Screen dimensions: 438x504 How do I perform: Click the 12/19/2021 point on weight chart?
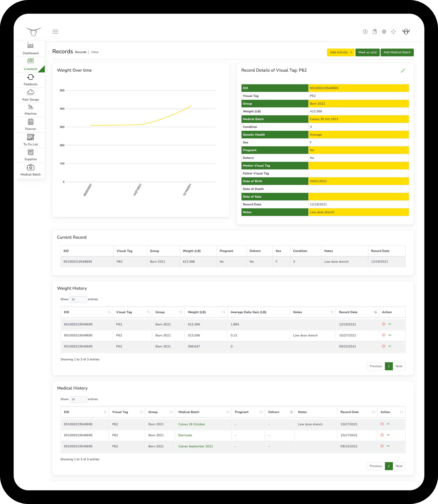coord(191,106)
